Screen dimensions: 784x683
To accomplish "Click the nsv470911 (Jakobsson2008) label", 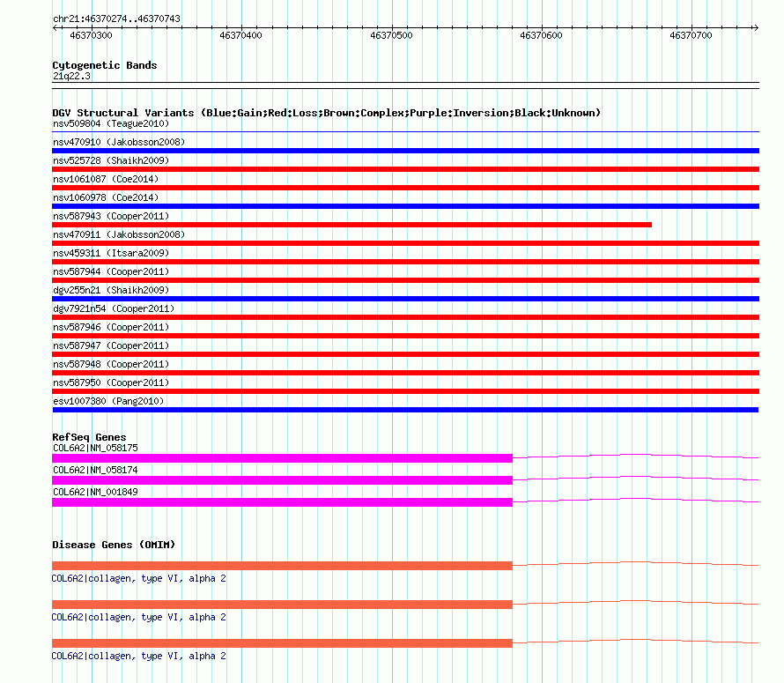I will click(119, 234).
